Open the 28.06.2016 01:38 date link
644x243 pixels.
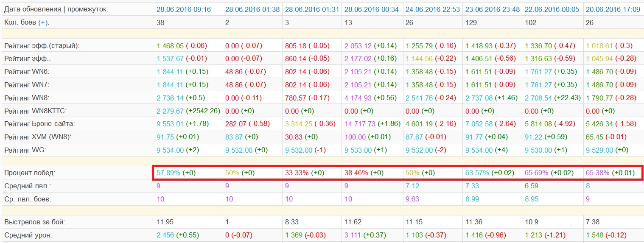[252, 9]
